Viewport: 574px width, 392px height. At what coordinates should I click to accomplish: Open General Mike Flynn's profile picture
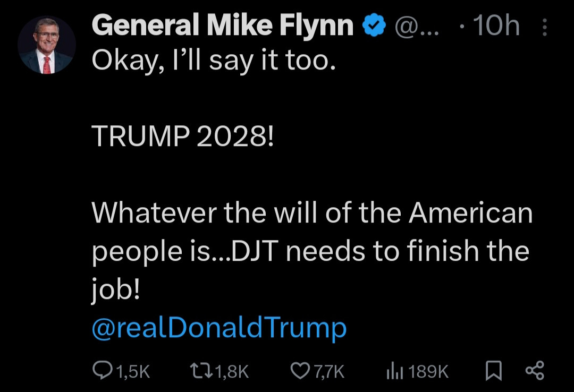click(x=46, y=46)
